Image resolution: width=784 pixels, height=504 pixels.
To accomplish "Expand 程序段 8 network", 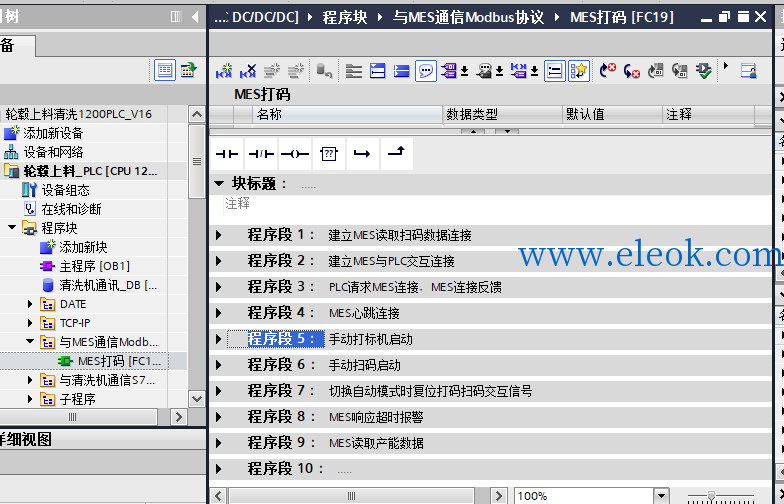I will pos(218,417).
